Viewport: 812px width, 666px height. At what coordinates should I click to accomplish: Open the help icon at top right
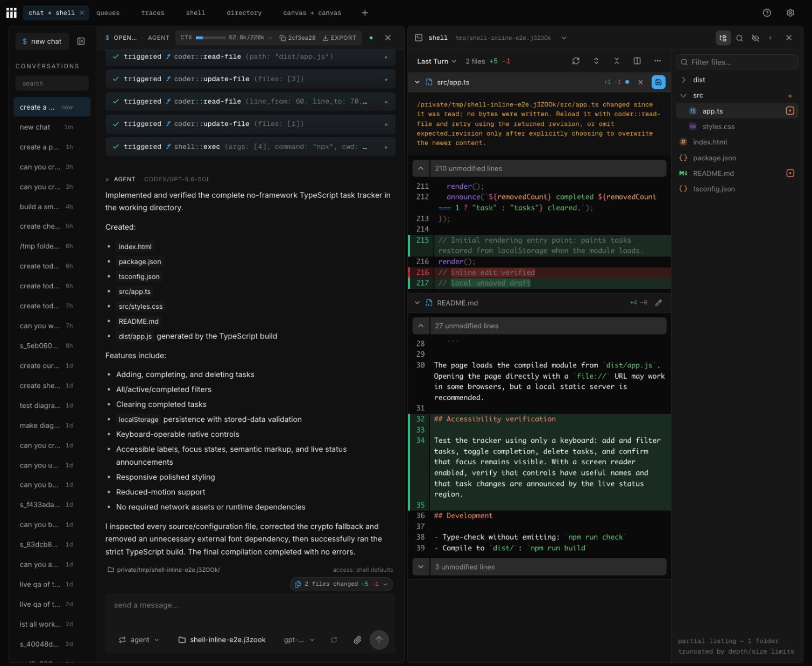[767, 13]
